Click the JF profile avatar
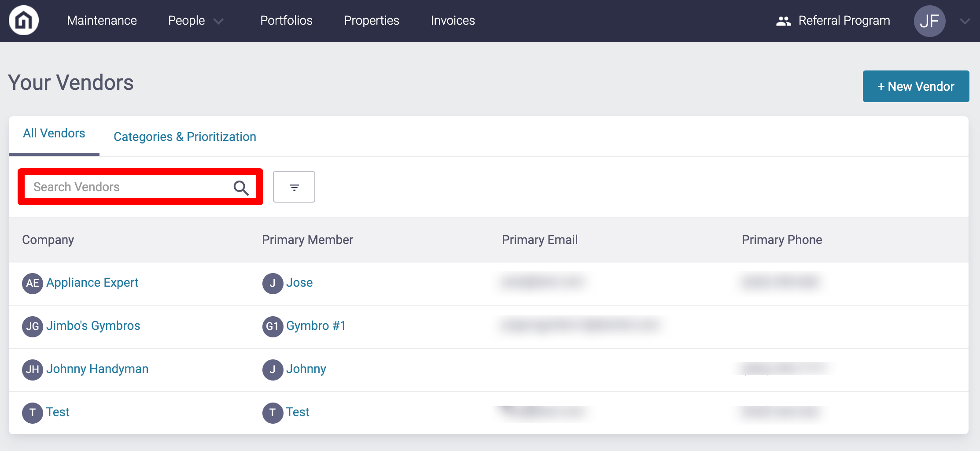980x451 pixels. pos(930,20)
